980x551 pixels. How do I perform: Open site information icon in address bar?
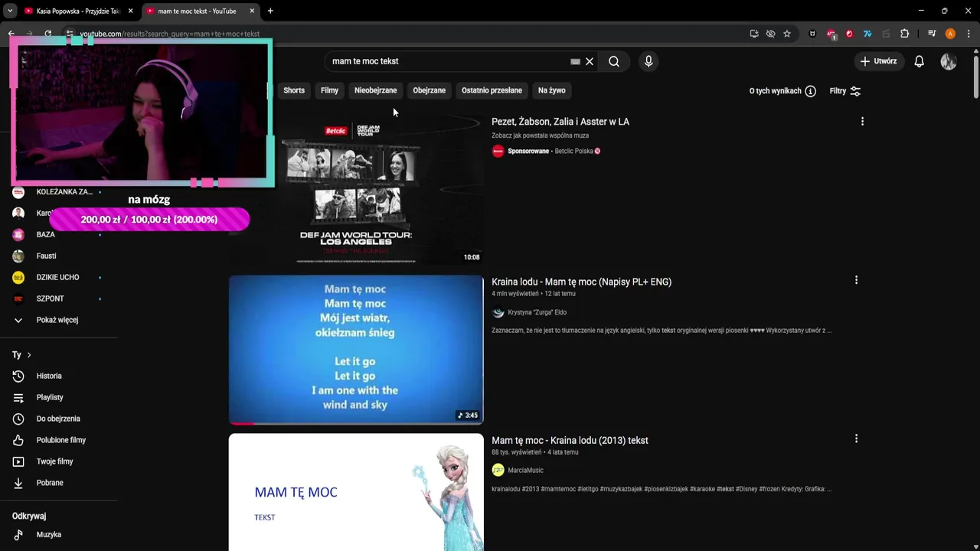(70, 34)
